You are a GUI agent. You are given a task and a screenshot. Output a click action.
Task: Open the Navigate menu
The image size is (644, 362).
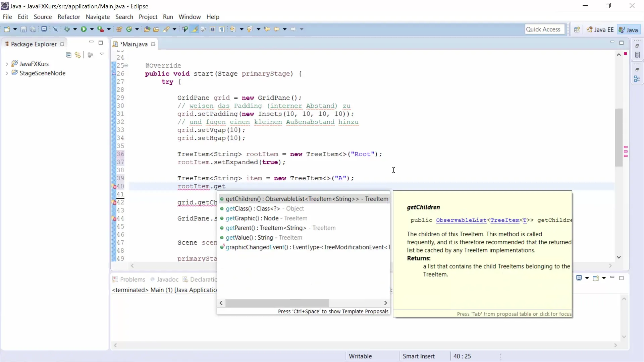98,17
